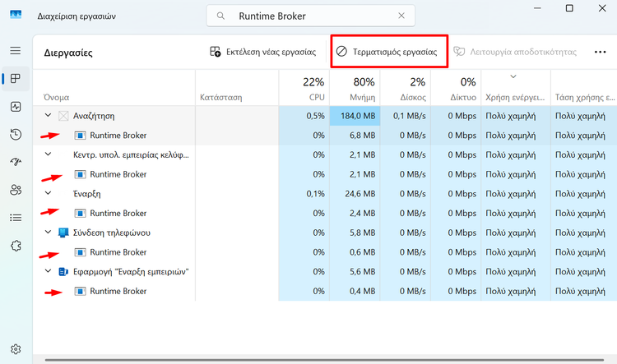Sort by the Δίκτυο column header

pos(456,88)
